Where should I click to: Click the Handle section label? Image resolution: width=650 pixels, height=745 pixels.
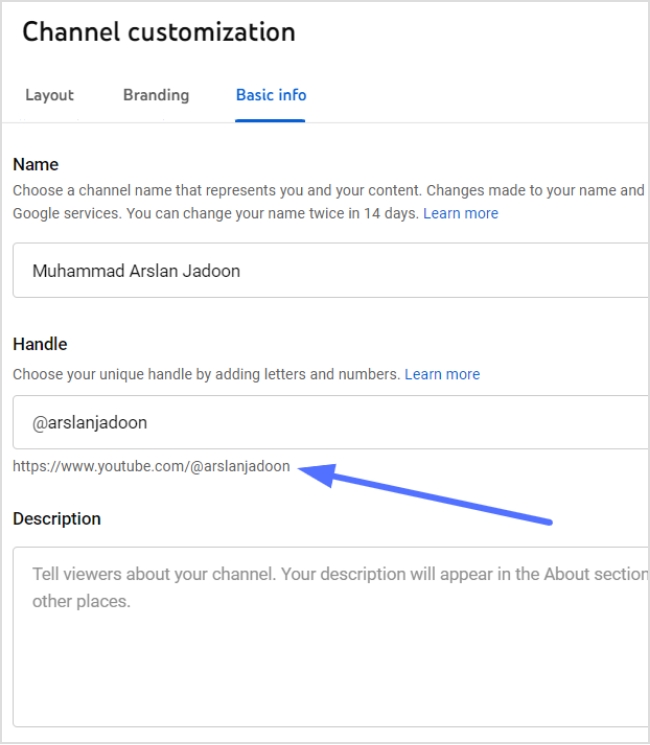click(x=40, y=344)
